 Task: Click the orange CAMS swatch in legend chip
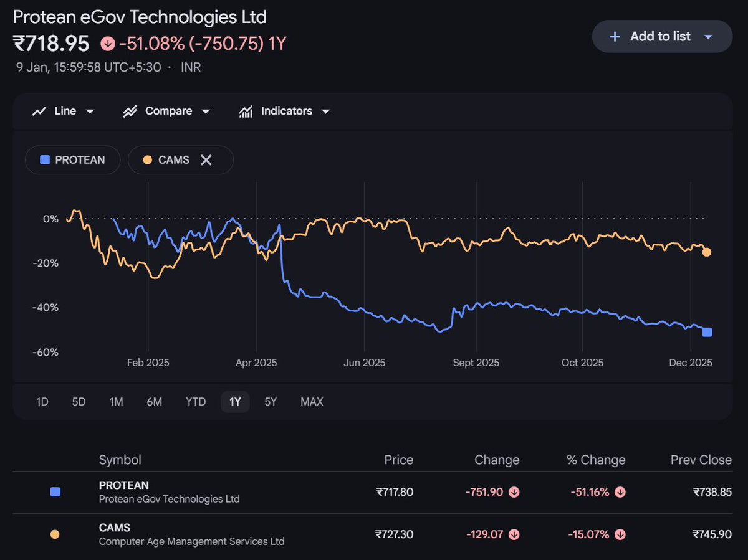click(x=148, y=160)
